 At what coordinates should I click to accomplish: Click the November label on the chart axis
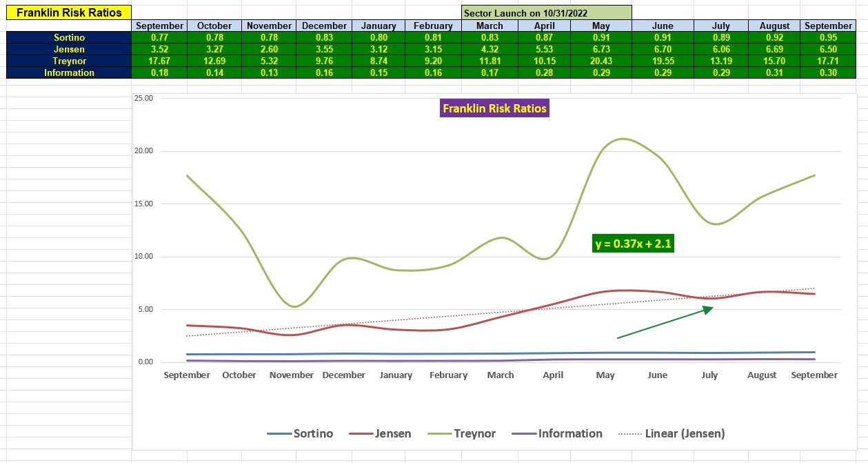[292, 375]
